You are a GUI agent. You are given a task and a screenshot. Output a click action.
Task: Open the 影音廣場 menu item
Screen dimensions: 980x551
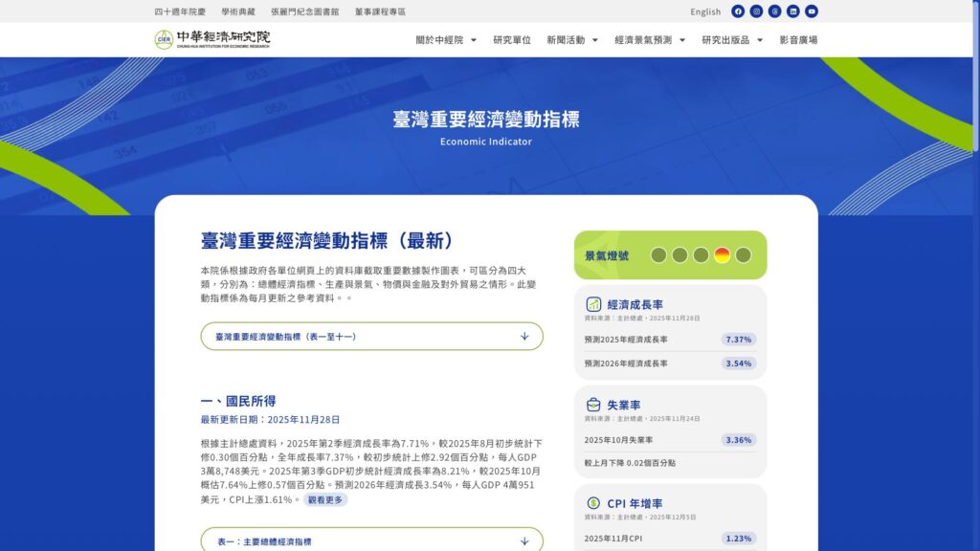pos(798,40)
